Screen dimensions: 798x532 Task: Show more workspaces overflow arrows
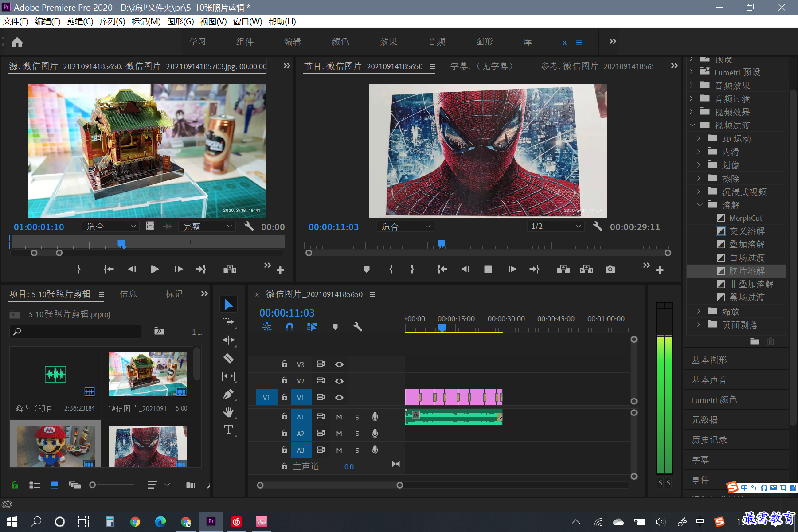coord(613,41)
